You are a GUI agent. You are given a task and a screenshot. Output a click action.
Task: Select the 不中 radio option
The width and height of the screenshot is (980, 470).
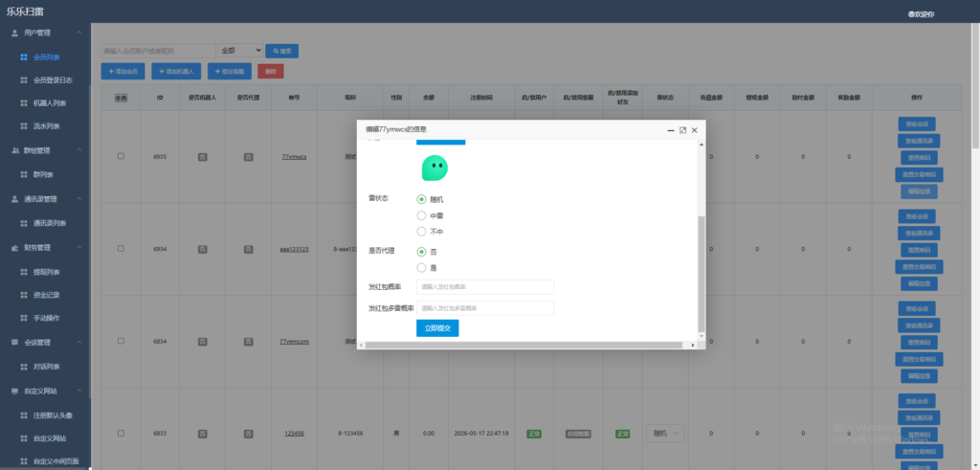click(421, 232)
